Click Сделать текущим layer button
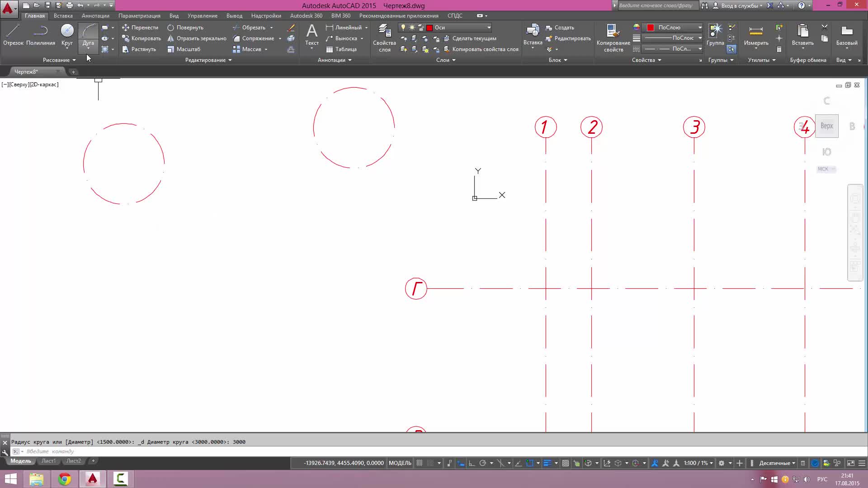 click(470, 38)
